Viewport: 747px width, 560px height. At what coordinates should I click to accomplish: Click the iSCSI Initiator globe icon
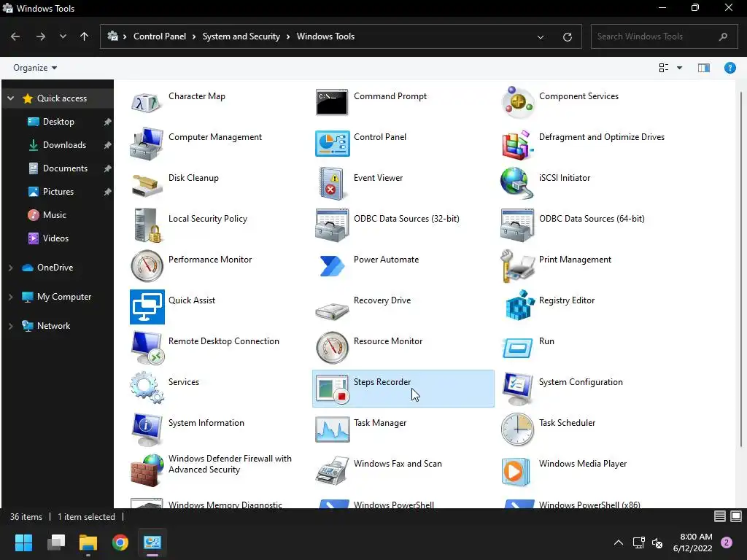coord(517,183)
